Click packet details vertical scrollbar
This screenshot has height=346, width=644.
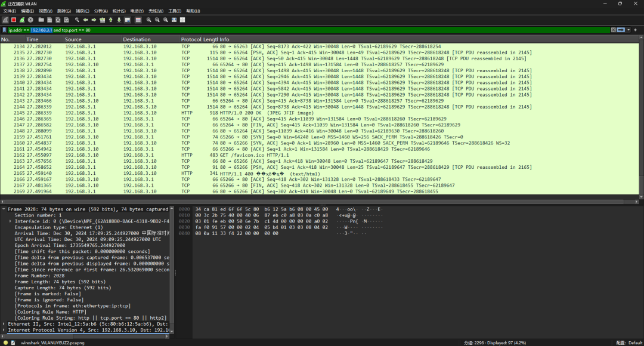(172, 270)
